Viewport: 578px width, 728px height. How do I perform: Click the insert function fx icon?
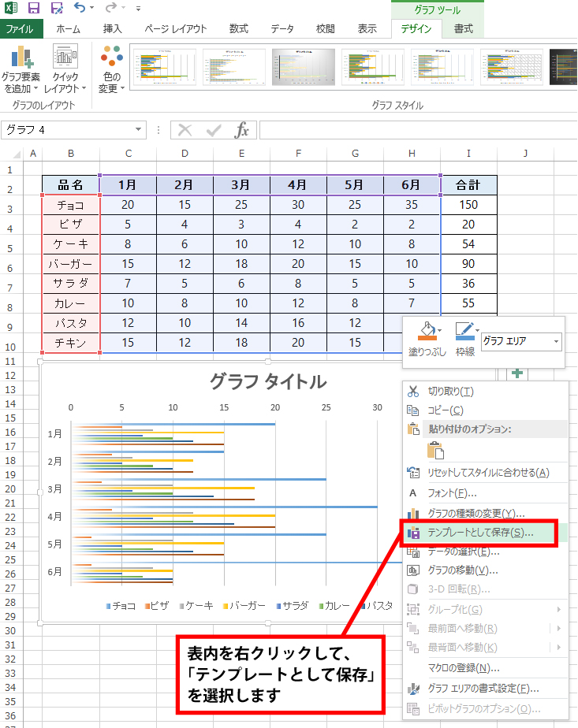[242, 130]
